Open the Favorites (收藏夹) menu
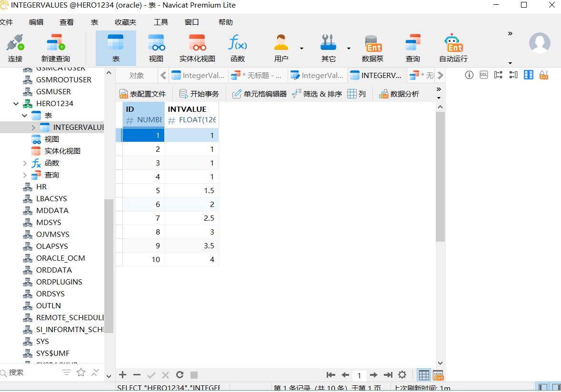The image size is (561, 392). pyautogui.click(x=125, y=22)
